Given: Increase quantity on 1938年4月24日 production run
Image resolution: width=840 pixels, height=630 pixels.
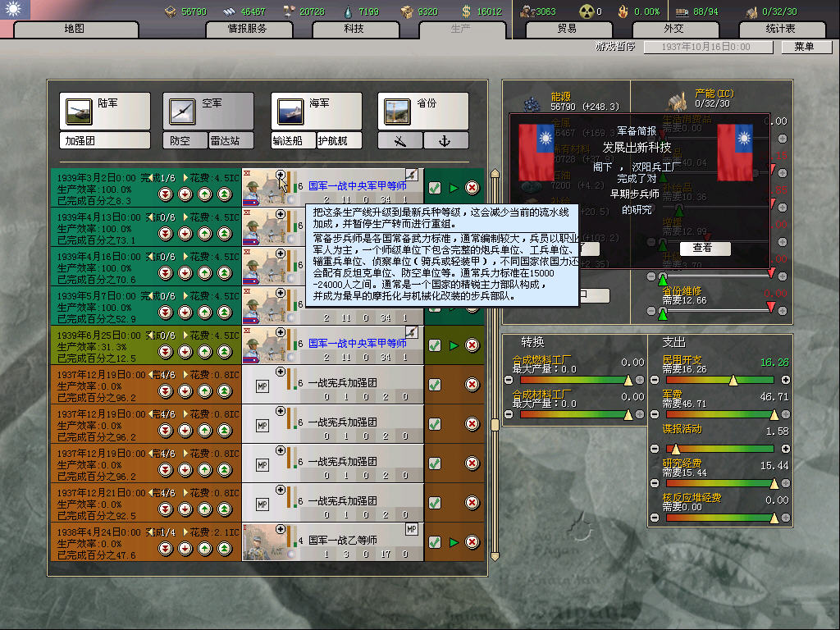Looking at the screenshot, I should [185, 532].
